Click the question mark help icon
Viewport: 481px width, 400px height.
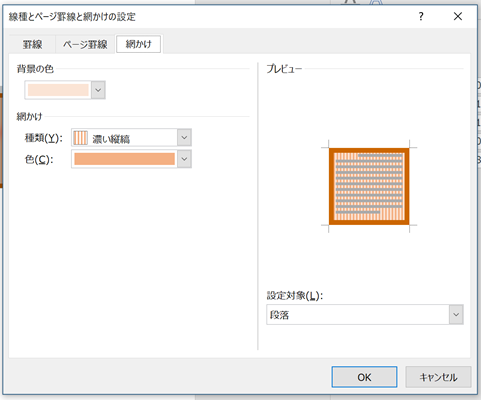pyautogui.click(x=421, y=16)
